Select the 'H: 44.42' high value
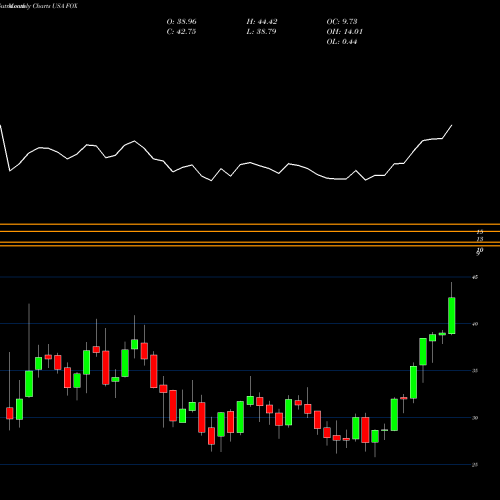Screen dimensions: 500x500 coord(262,22)
